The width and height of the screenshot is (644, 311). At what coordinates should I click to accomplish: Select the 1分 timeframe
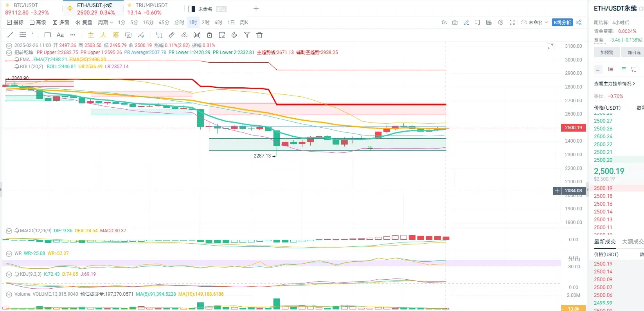click(x=122, y=22)
